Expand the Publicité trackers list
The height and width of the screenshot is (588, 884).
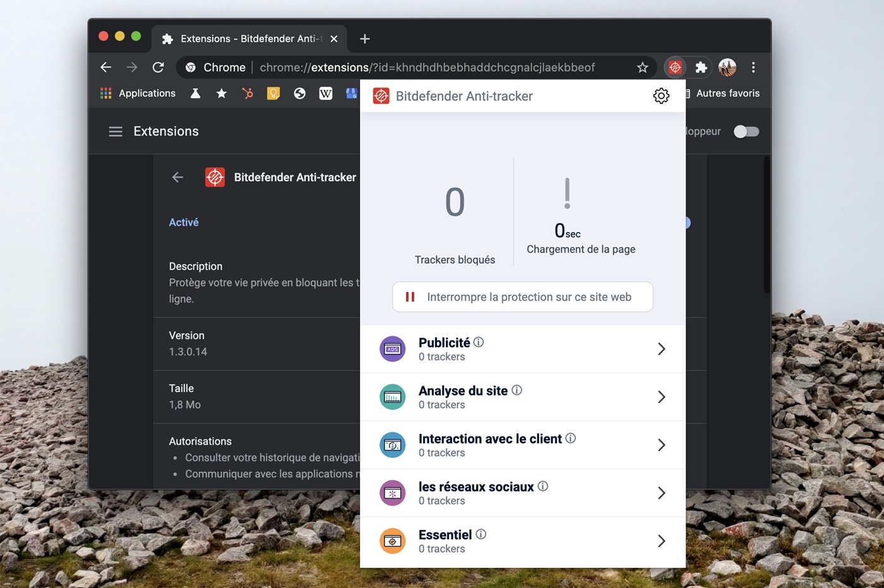click(x=661, y=349)
